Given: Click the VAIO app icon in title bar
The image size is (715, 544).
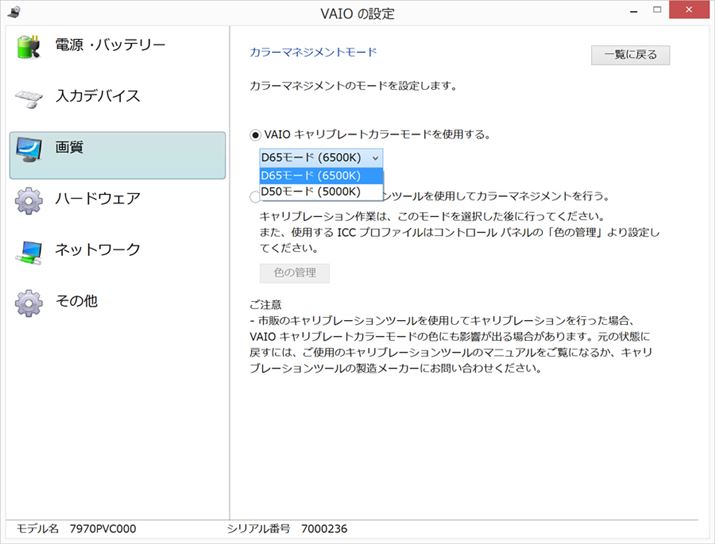Looking at the screenshot, I should pyautogui.click(x=13, y=12).
